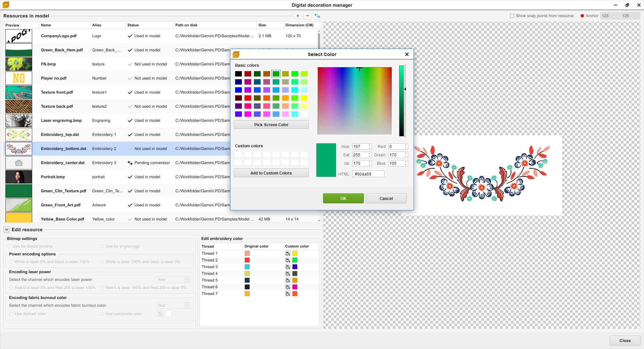644x349 pixels.
Task: Select the pure red basic color swatch
Action: pos(248,98)
